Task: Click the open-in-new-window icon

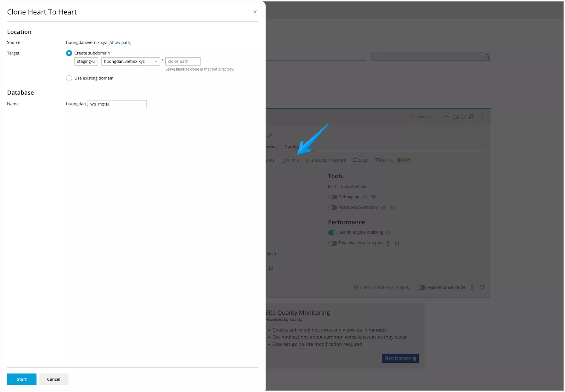Action: [x=472, y=117]
